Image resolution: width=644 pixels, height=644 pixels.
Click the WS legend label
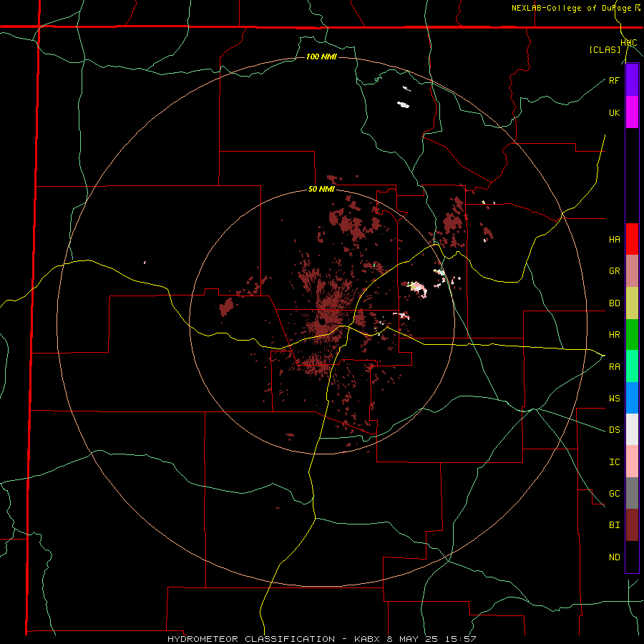pos(614,399)
